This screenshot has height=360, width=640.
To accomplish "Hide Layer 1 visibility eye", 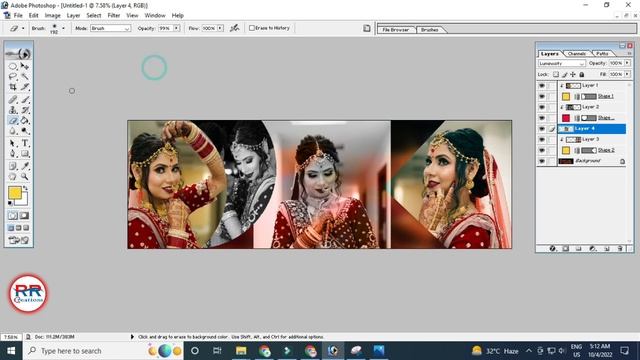I will [x=542, y=86].
